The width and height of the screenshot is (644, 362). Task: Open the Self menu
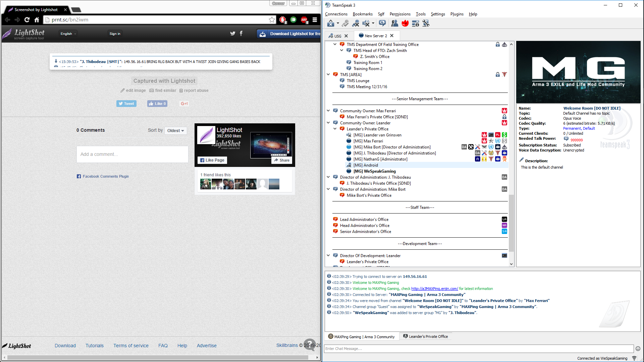(381, 14)
